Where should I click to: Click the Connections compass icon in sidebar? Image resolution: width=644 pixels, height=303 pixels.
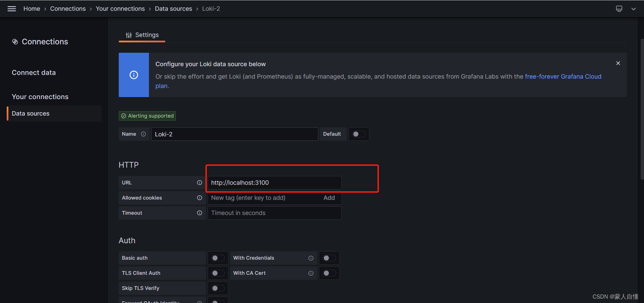click(x=15, y=42)
